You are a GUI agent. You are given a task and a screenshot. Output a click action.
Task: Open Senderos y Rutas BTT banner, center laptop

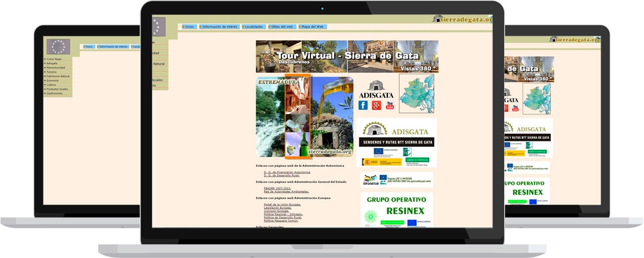396,142
